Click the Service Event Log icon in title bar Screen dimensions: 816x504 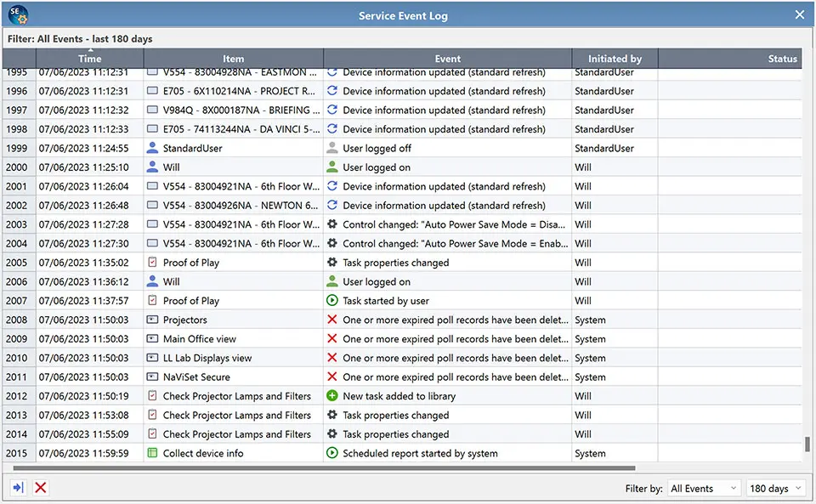19,14
